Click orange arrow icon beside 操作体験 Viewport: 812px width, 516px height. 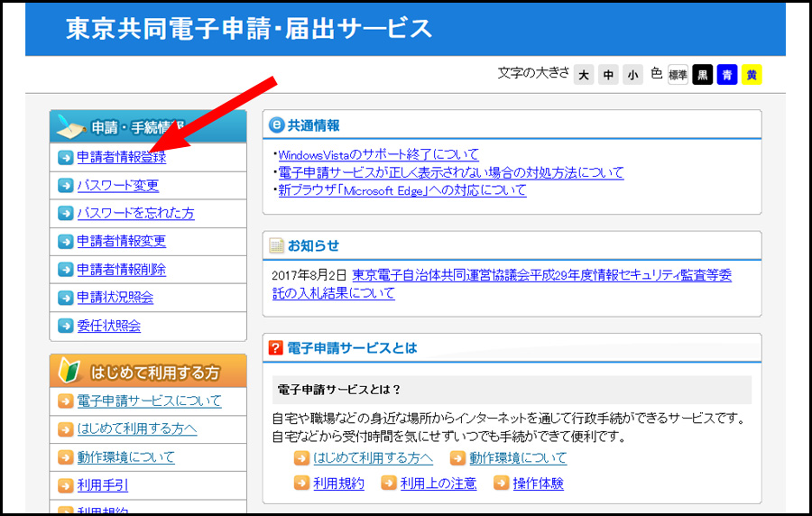pos(501,483)
